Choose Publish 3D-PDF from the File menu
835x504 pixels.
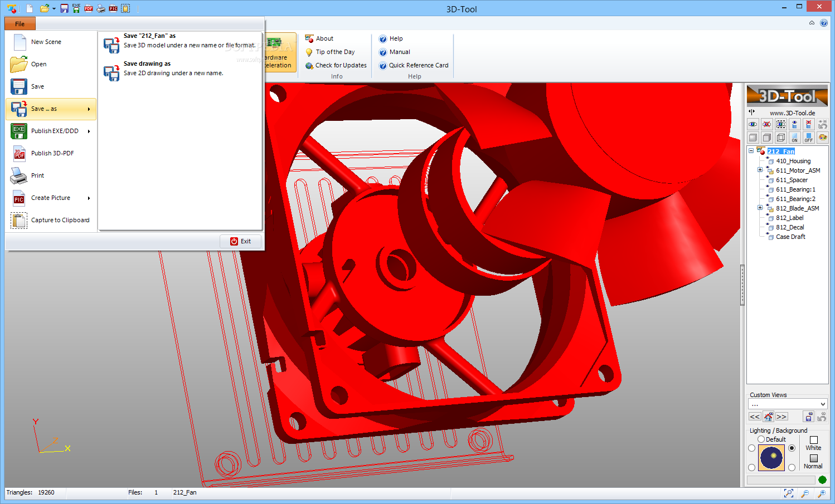pos(51,153)
